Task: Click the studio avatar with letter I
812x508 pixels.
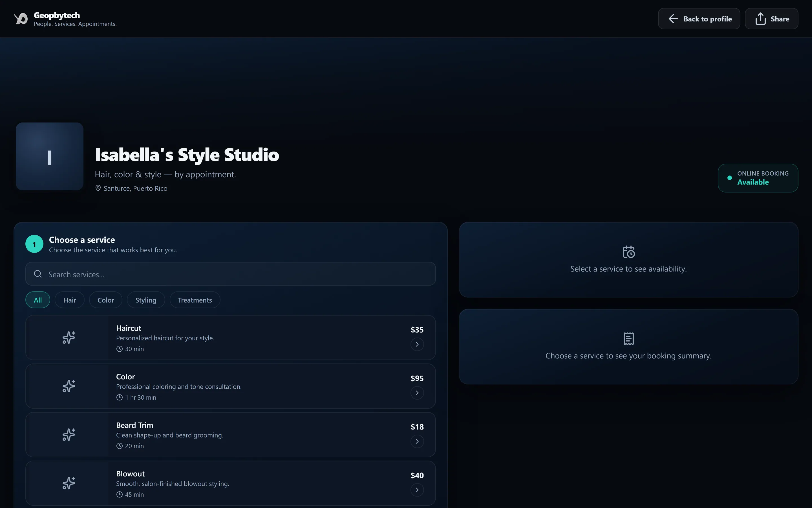Action: click(50, 156)
